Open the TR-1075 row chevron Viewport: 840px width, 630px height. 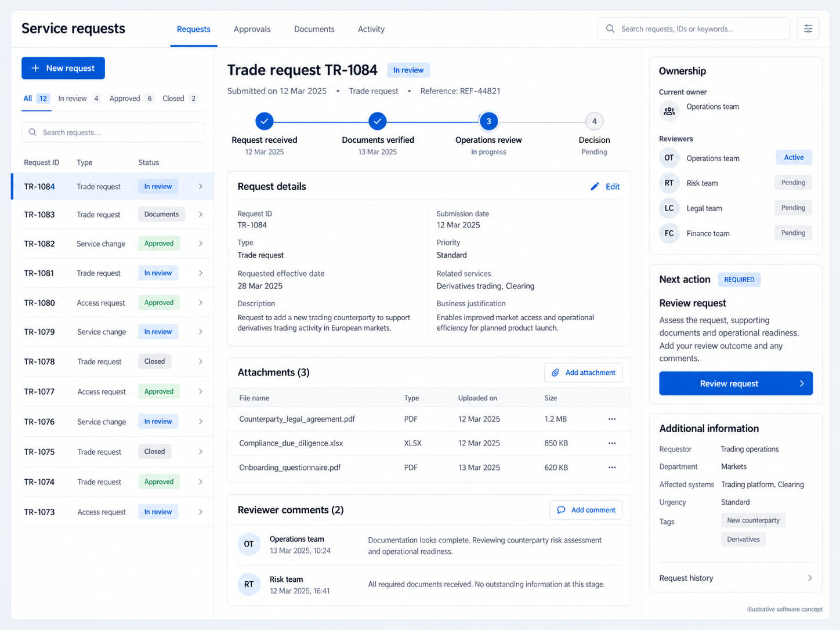coord(201,451)
